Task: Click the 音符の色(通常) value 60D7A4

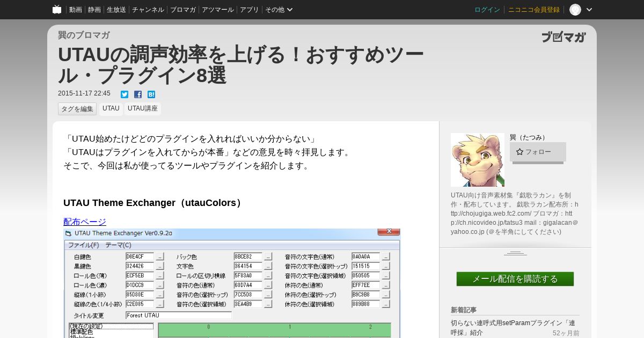Action: (x=248, y=285)
